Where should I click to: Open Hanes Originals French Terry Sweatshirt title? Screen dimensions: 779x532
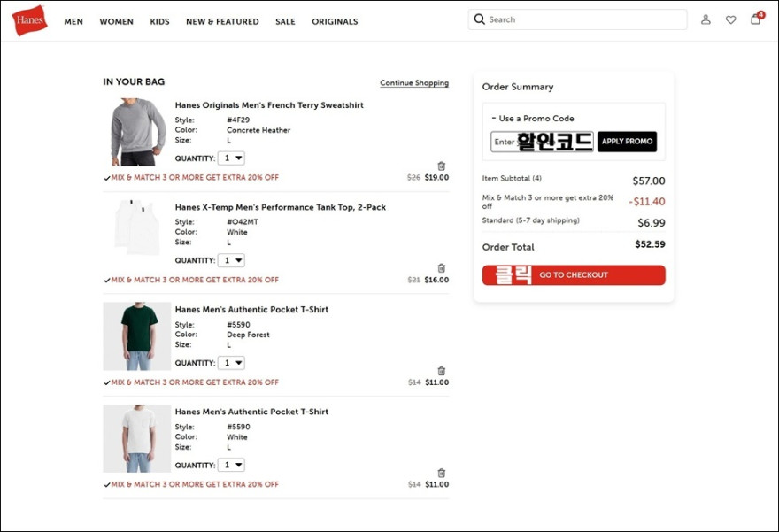click(x=269, y=105)
